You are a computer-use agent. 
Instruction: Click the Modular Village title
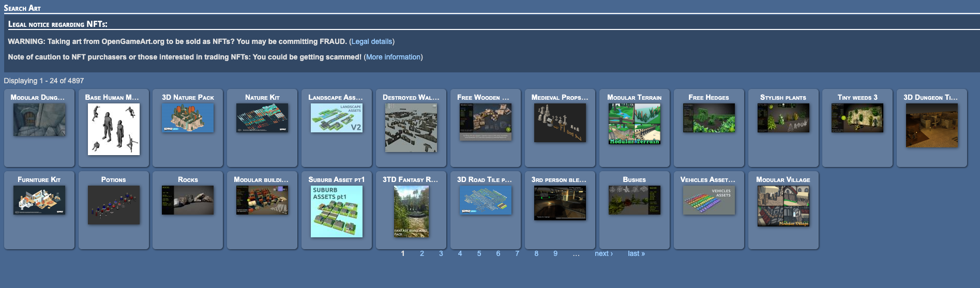[783, 179]
